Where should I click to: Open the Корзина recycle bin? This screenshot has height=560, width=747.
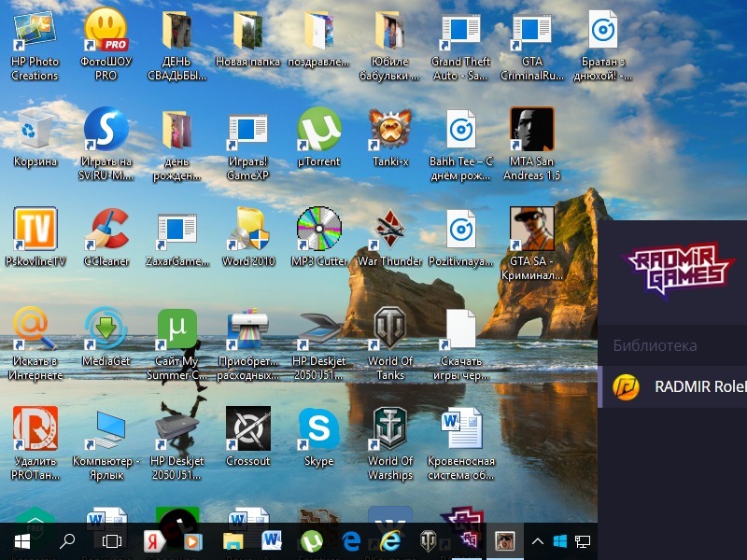[35, 129]
